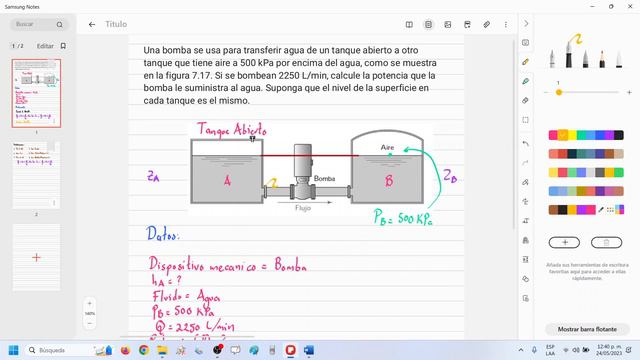This screenshot has width=640, height=360.
Task: Click the shape recognition tool icon
Action: [x=526, y=182]
